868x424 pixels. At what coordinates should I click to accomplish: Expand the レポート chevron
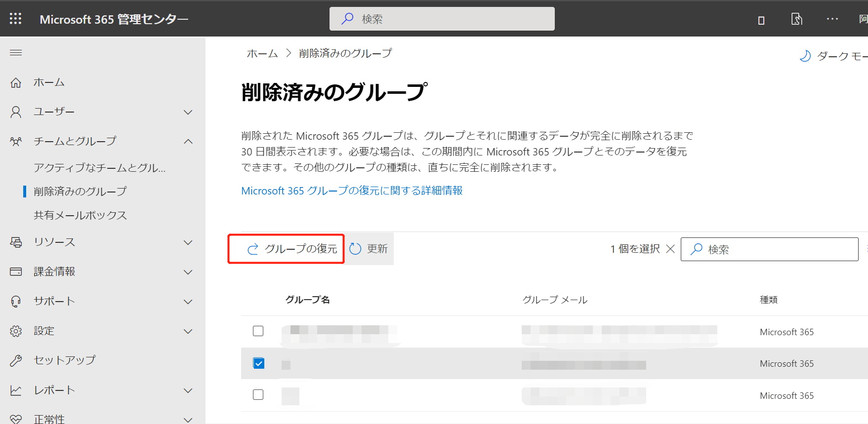point(188,390)
